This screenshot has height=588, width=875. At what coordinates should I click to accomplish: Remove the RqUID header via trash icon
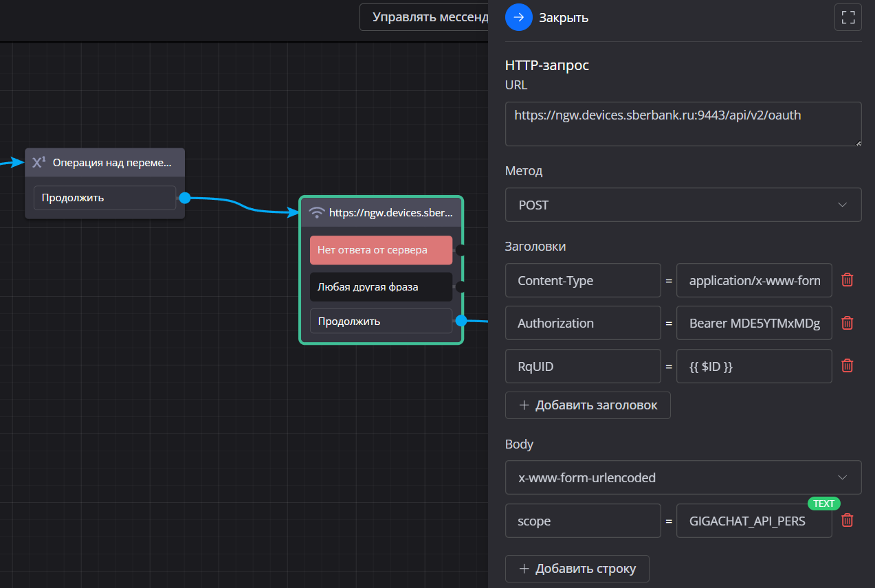click(x=848, y=366)
